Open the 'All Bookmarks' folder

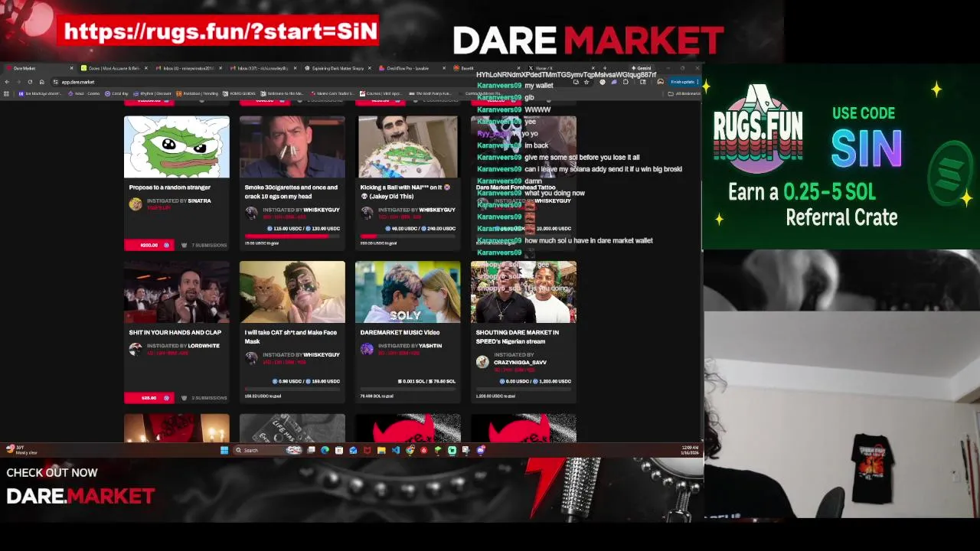(684, 93)
